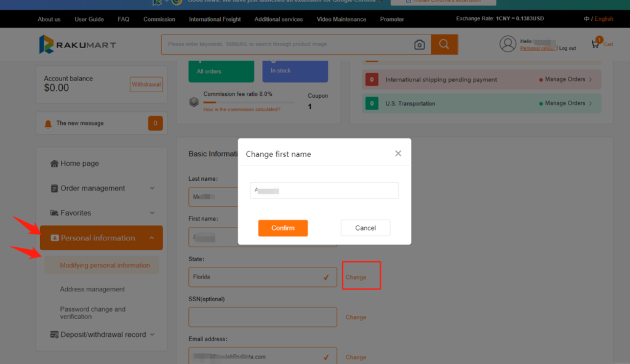Open Video Maintenance menu item

pyautogui.click(x=341, y=19)
